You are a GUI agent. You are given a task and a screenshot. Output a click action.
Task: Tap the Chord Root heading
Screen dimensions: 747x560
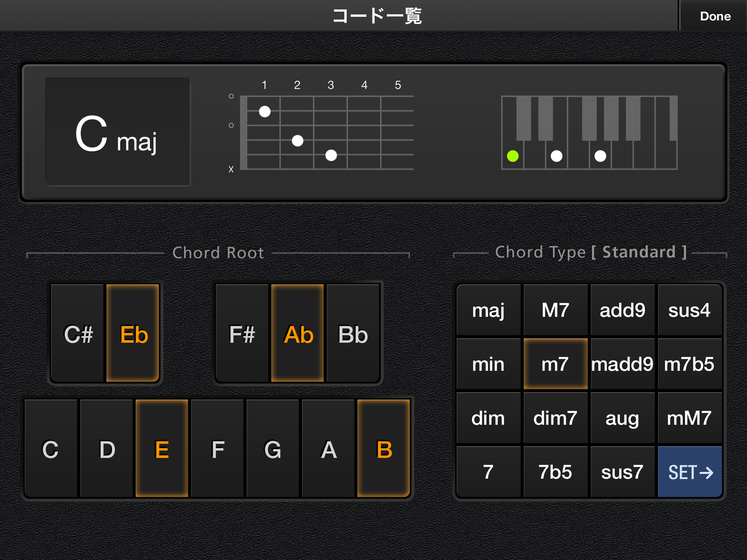[x=218, y=253]
